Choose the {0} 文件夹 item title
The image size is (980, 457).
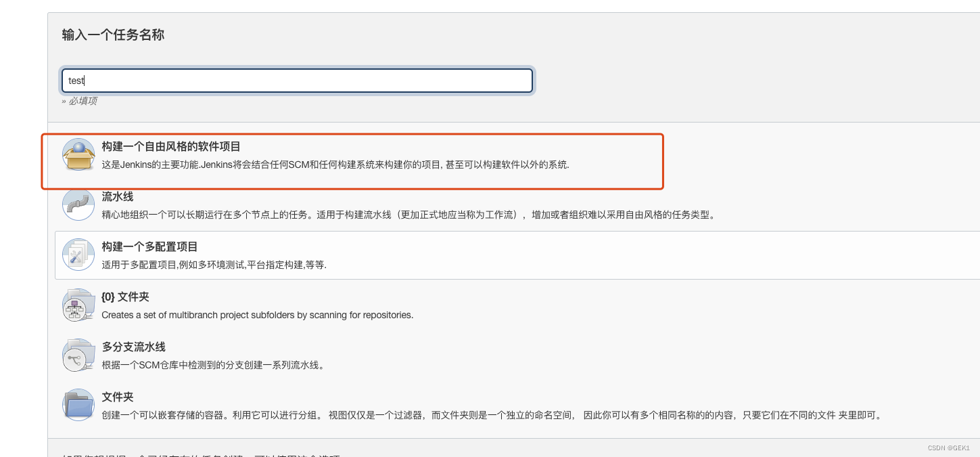125,297
